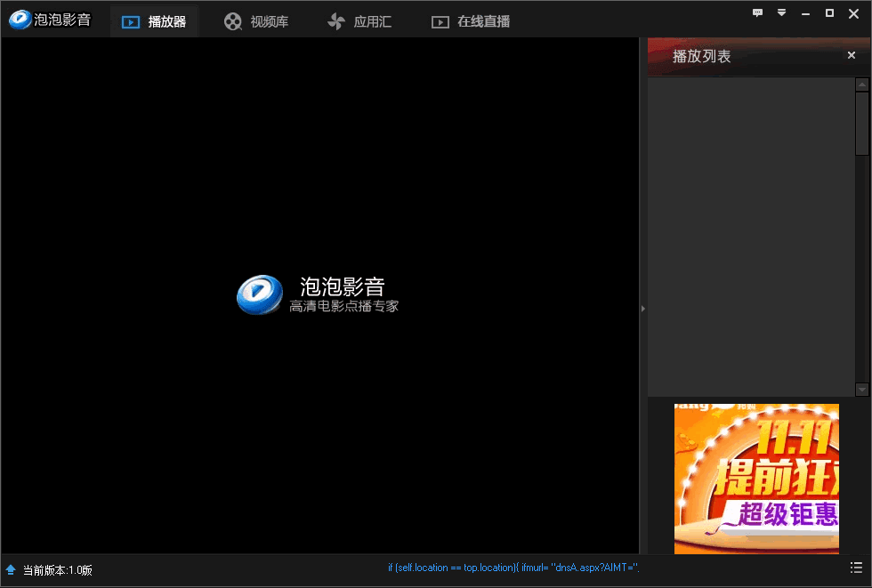Close the 播放列表 panel
This screenshot has width=872, height=588.
click(852, 55)
